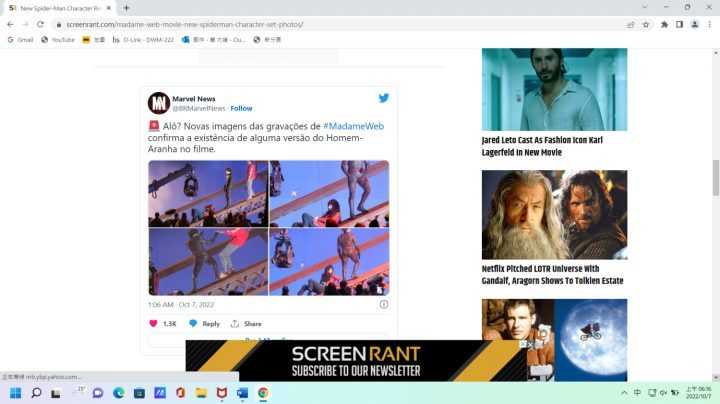Open bottom-left Madame Web set photo
The height and width of the screenshot is (404, 720).
tap(208, 262)
